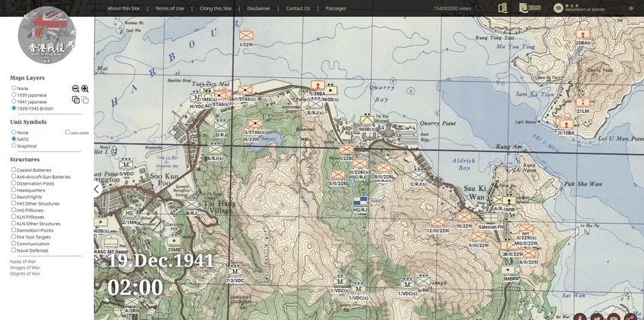The height and width of the screenshot is (320, 644).
Task: Enable Naval Defences checkbox
Action: [x=14, y=250]
